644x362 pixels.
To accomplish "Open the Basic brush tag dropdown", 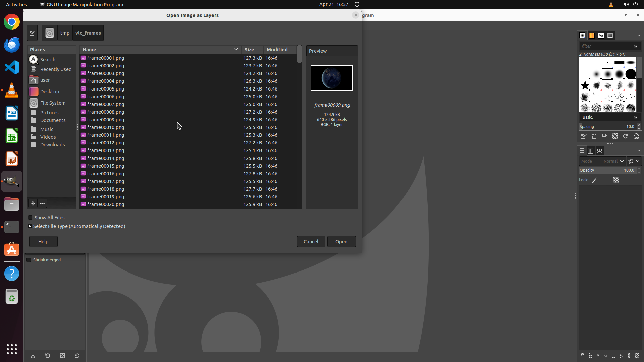I will point(609,117).
